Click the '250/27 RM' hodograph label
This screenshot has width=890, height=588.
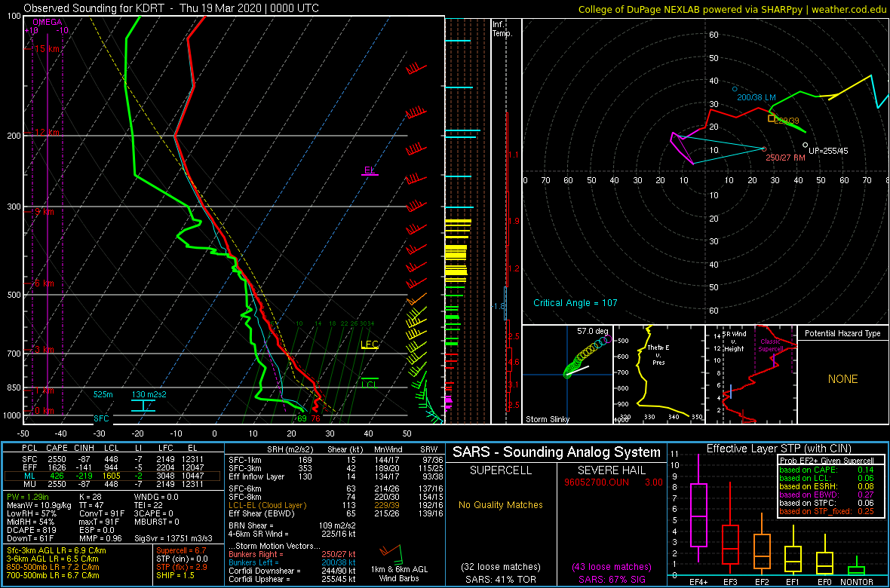coord(786,157)
